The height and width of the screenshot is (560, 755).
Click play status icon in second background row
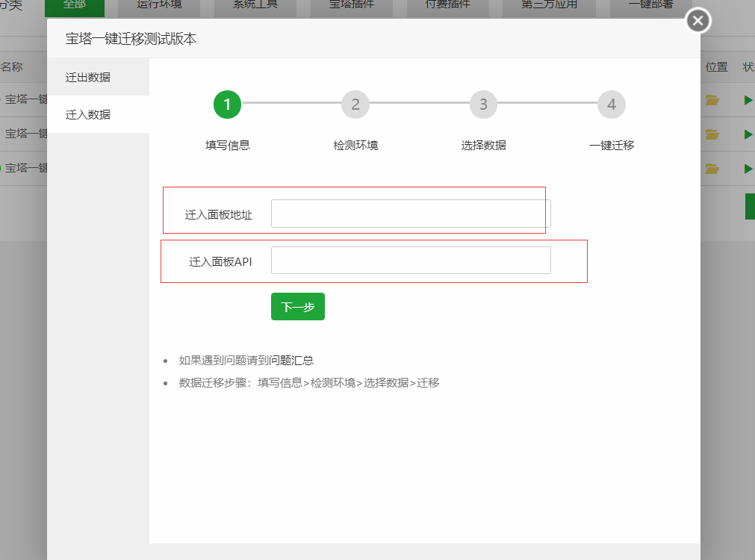pyautogui.click(x=748, y=134)
